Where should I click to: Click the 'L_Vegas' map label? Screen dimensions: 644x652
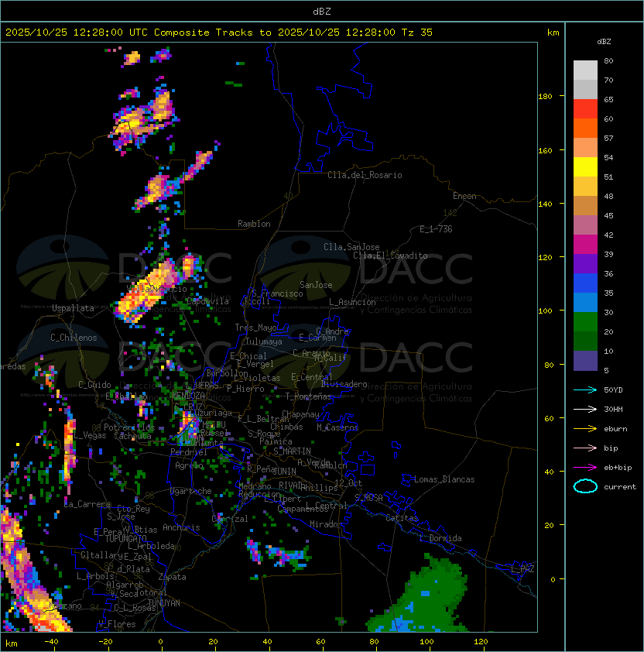click(x=90, y=435)
